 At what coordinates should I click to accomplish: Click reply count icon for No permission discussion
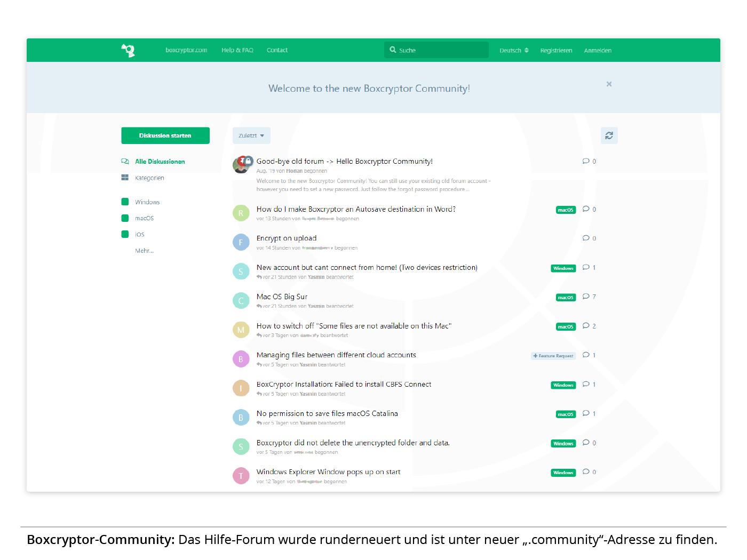click(586, 413)
